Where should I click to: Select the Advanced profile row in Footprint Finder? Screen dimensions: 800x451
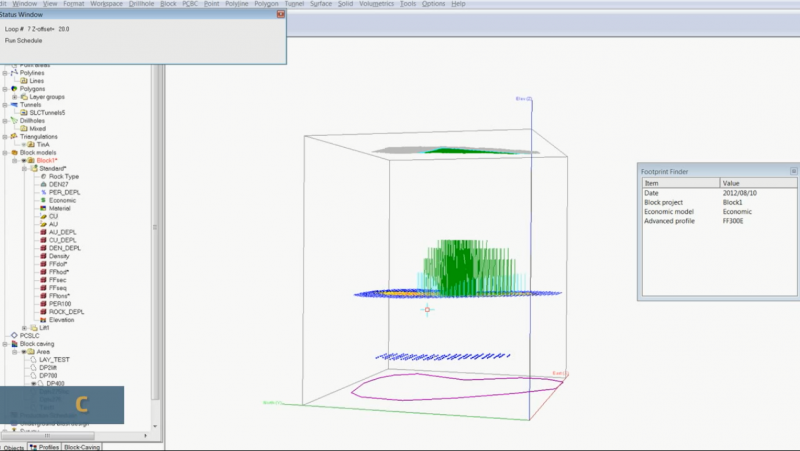pyautogui.click(x=680, y=220)
